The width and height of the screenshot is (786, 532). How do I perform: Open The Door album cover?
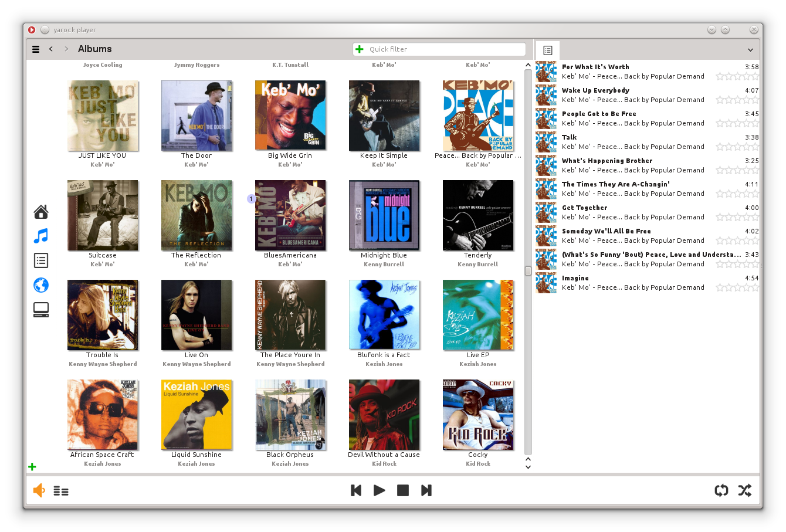point(196,116)
